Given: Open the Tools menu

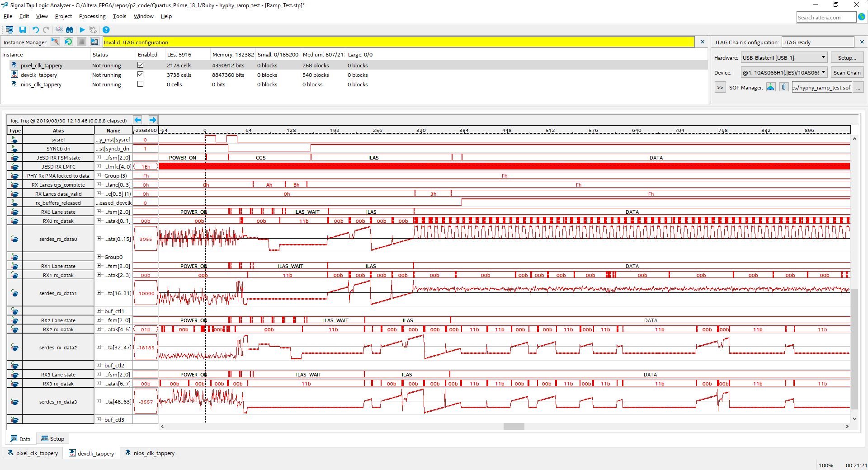Looking at the screenshot, I should (119, 16).
